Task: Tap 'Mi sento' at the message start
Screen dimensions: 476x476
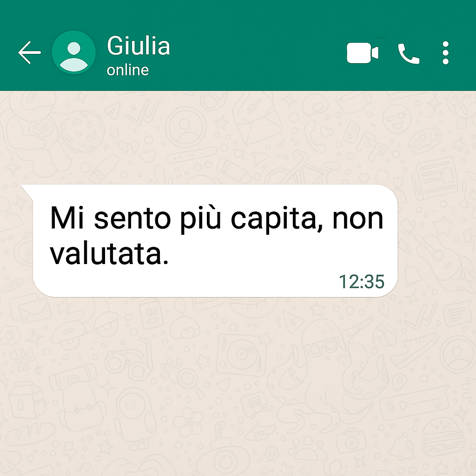Action: click(x=110, y=218)
